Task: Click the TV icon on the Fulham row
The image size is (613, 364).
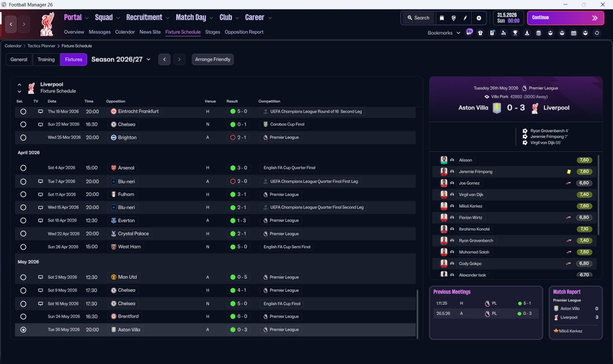Action: 41,194
